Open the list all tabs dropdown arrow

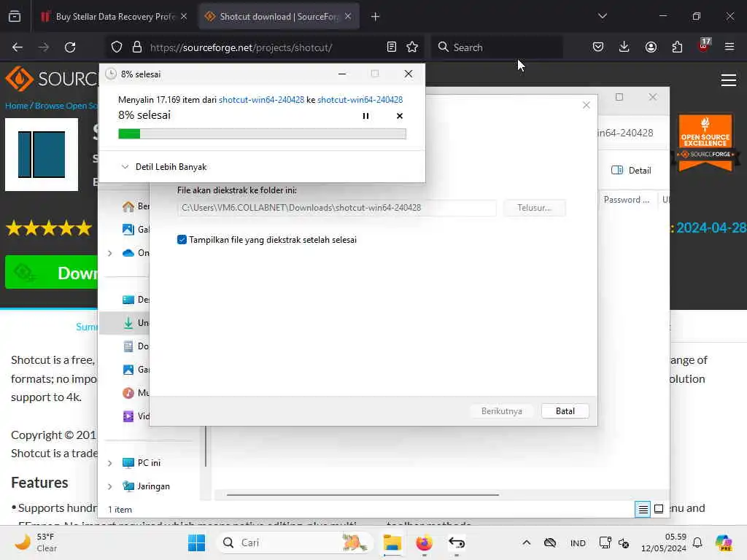click(602, 17)
